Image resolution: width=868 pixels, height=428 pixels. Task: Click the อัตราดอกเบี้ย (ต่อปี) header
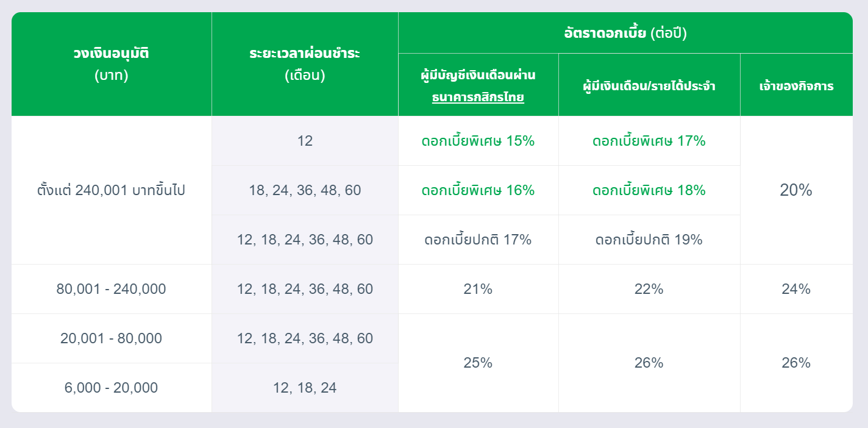[625, 33]
